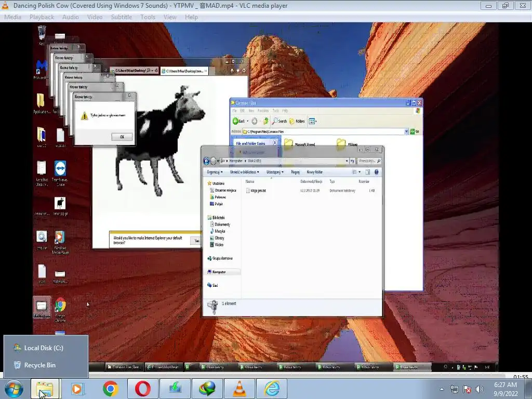
Task: Click Nowy folder in the explorer toolbar
Action: pos(314,172)
